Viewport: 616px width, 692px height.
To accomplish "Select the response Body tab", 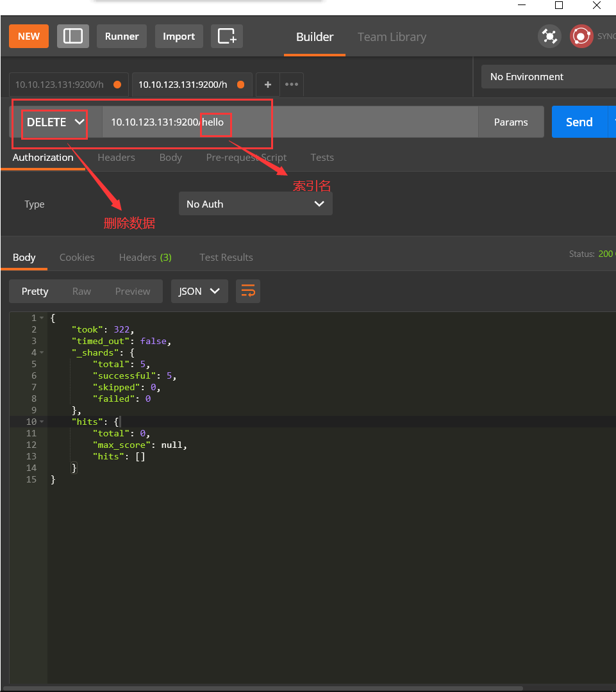I will pos(24,258).
